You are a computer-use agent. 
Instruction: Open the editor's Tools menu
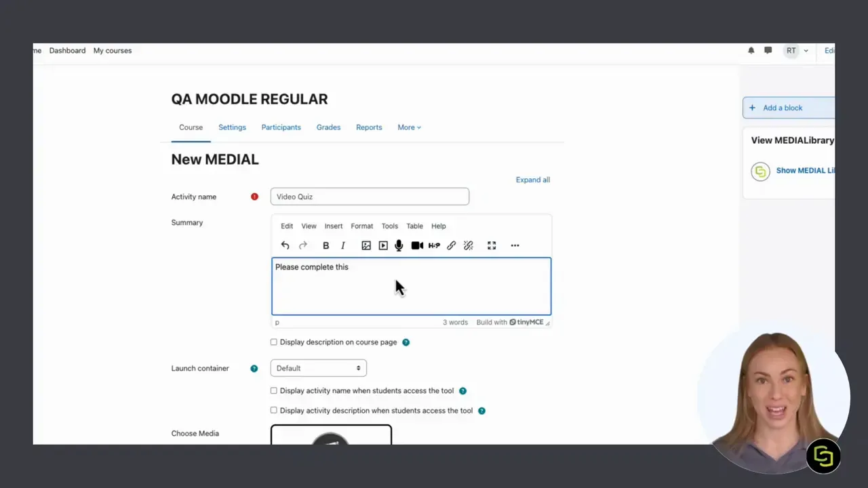click(390, 226)
